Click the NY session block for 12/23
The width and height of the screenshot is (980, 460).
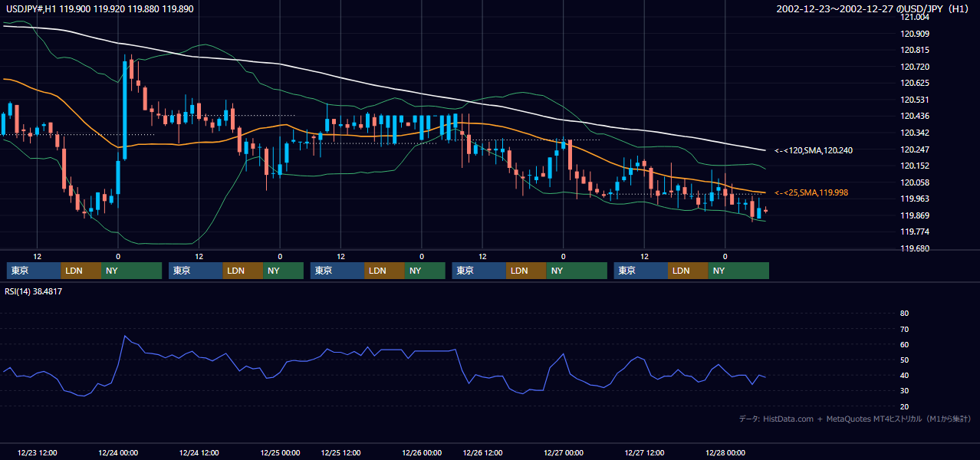click(131, 271)
